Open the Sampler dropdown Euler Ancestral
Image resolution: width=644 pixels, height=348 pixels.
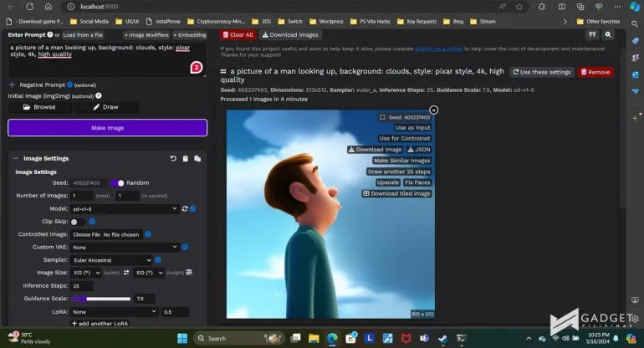tap(112, 259)
